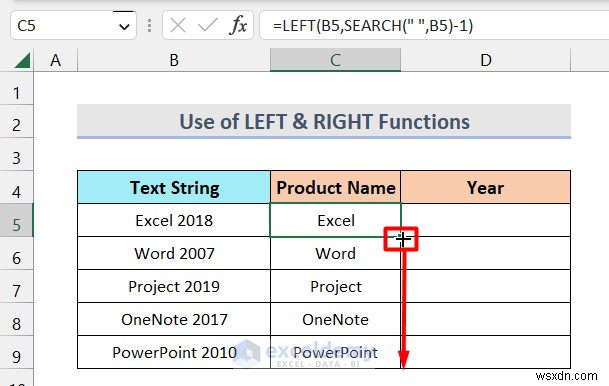The width and height of the screenshot is (609, 386).
Task: Select the 'Excel' product name cell
Action: tap(336, 220)
